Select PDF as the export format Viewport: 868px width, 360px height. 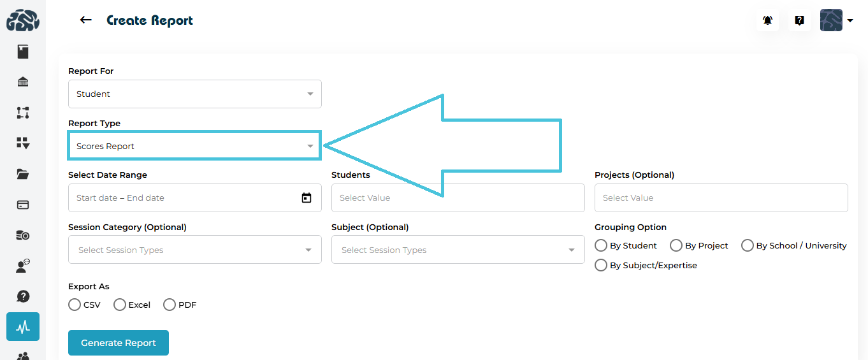tap(170, 305)
